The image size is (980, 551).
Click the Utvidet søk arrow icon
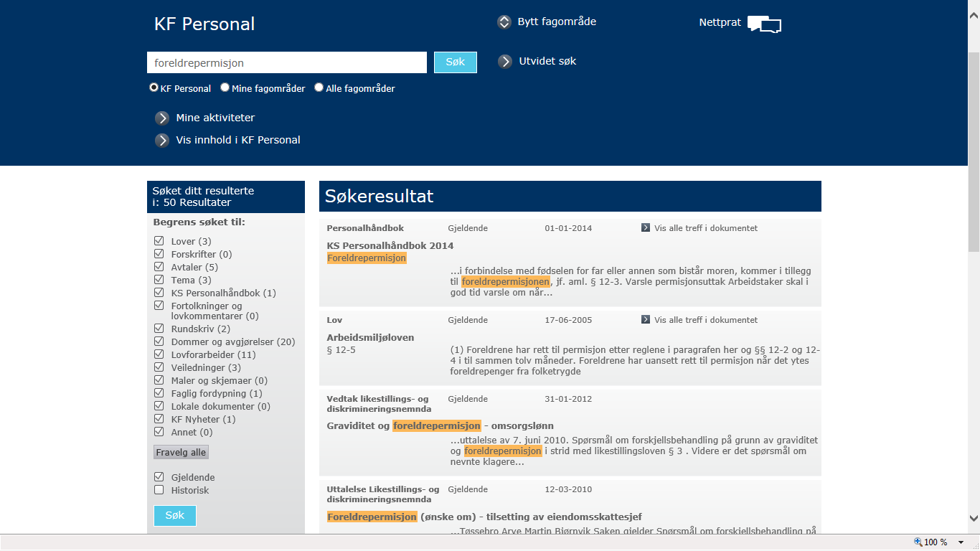505,62
